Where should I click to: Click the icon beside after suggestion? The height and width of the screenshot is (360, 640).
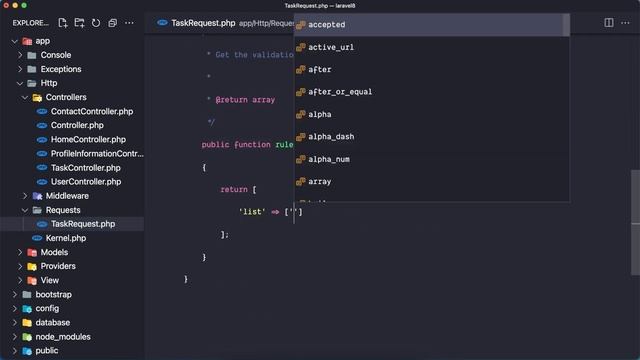pos(301,70)
